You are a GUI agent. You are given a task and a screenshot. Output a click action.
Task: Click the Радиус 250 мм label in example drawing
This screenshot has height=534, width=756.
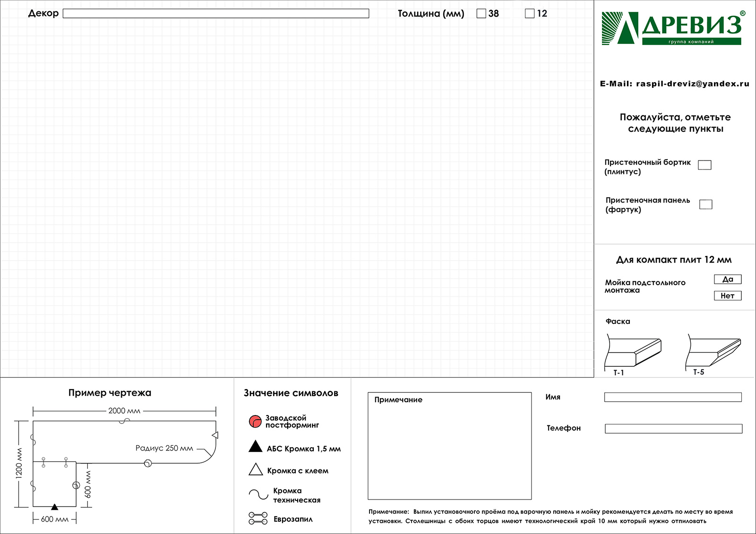click(164, 448)
